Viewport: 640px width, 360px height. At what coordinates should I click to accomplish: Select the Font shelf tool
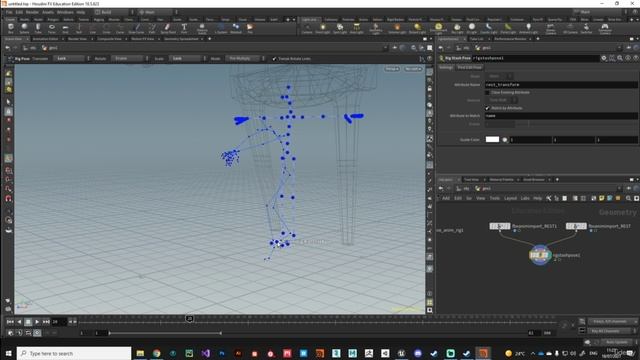[x=184, y=28]
